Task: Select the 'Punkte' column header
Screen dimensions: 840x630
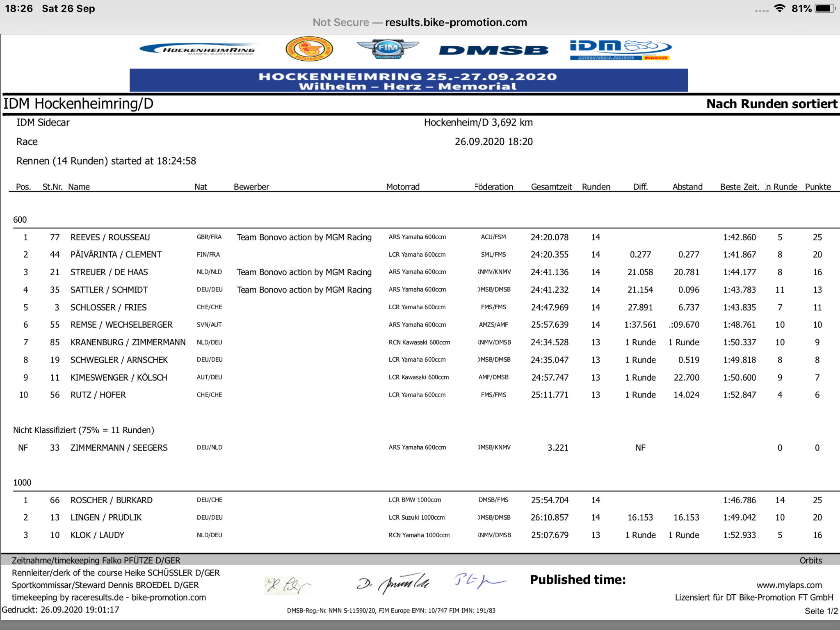Action: click(x=818, y=187)
